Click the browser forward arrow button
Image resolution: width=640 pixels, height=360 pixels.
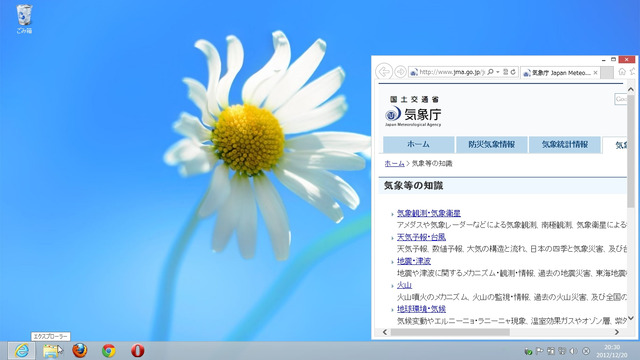[400, 72]
